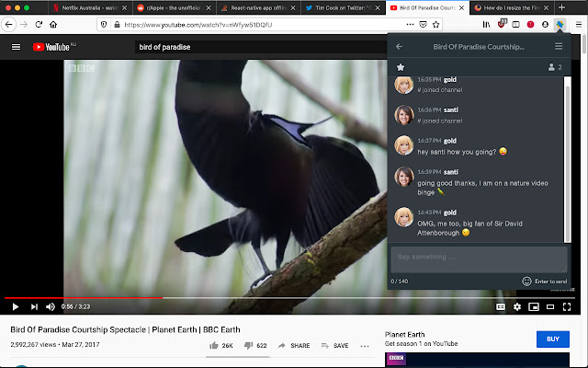Play the video

coord(13,306)
